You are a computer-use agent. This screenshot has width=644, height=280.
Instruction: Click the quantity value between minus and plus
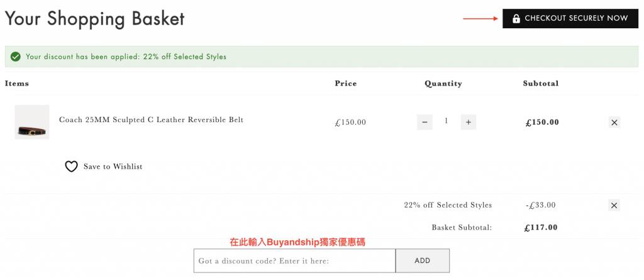446,121
